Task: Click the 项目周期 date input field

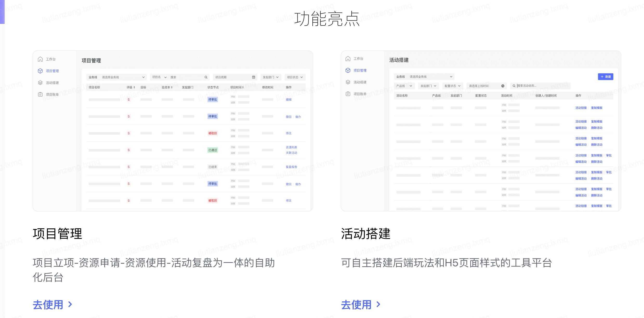Action: (x=235, y=77)
